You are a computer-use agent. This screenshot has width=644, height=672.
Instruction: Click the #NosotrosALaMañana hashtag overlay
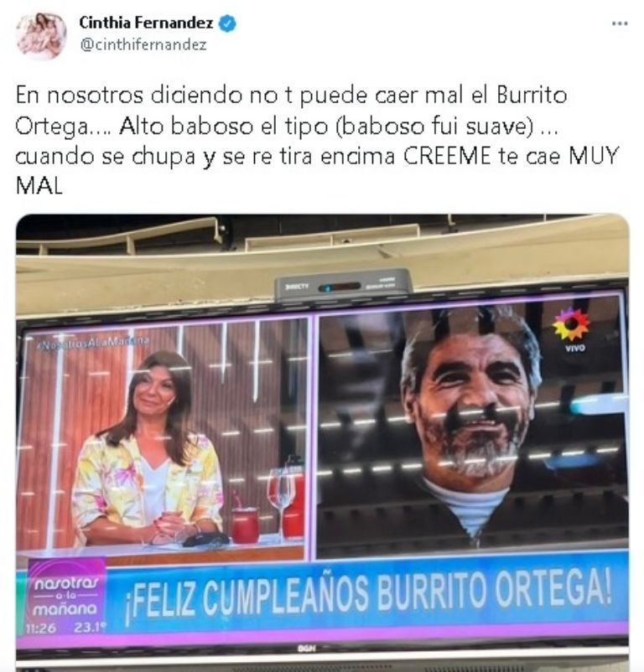[93, 342]
